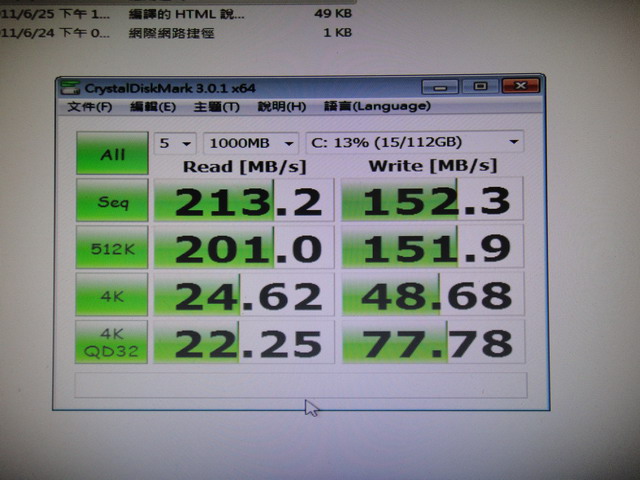Expand the test count dropdown showing 5

pos(176,143)
